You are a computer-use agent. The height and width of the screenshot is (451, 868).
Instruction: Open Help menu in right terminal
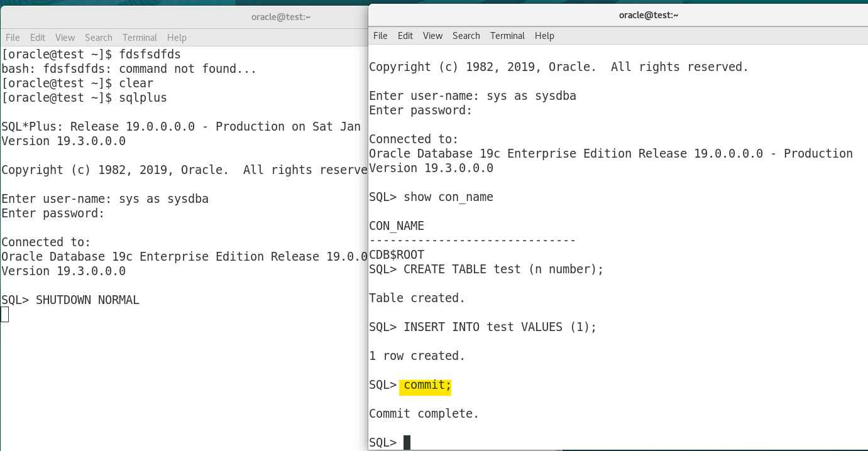pos(544,36)
